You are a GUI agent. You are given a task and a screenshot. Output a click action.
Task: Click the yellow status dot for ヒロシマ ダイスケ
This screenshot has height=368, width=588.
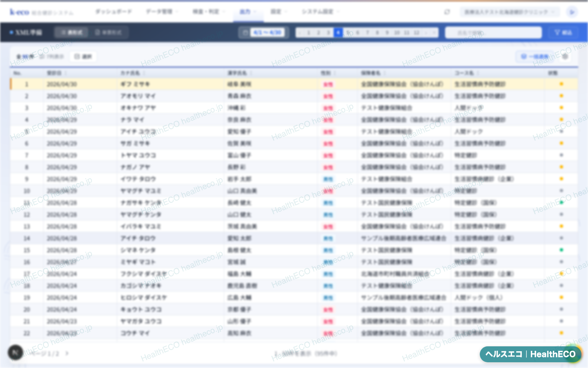561,297
